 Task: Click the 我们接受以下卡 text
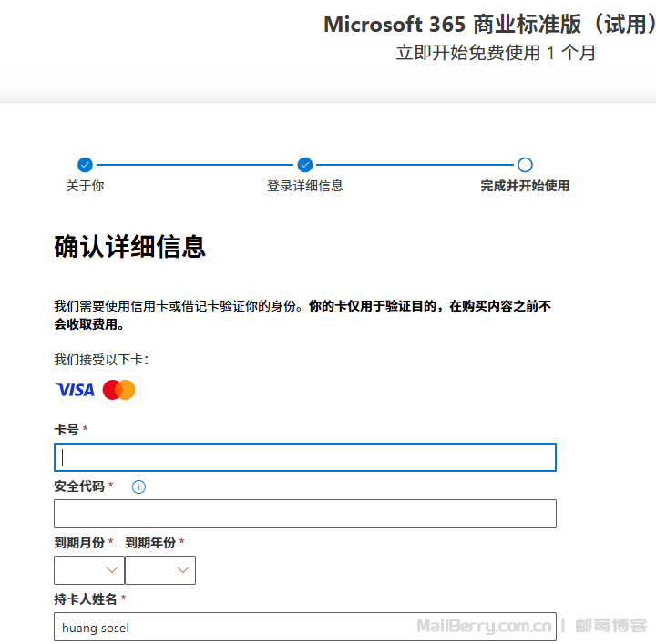(101, 360)
